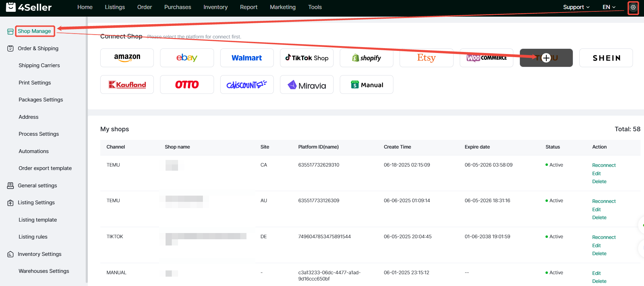
Task: Click platform ID 635517732629310
Action: [x=319, y=165]
